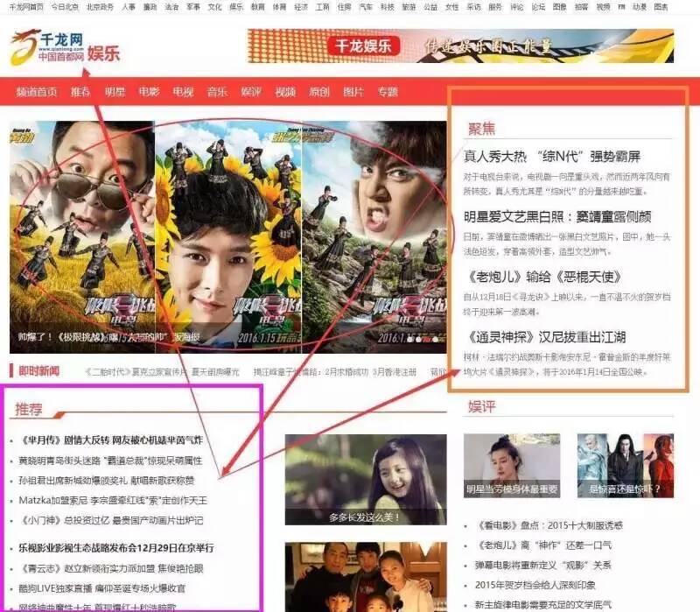Screen dimensions: 700x612
Task: Select 电影 in the red menu bar
Action: point(149,92)
